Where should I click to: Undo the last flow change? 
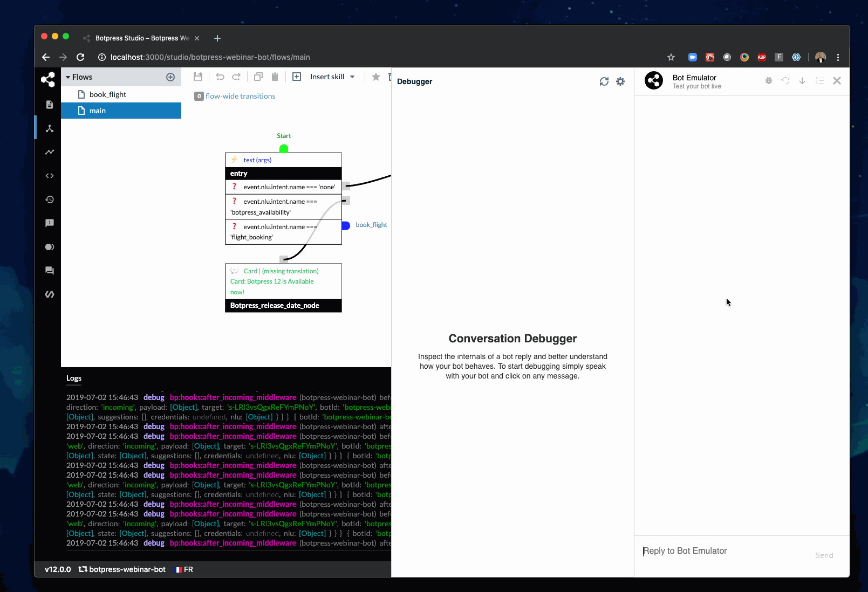tap(220, 77)
